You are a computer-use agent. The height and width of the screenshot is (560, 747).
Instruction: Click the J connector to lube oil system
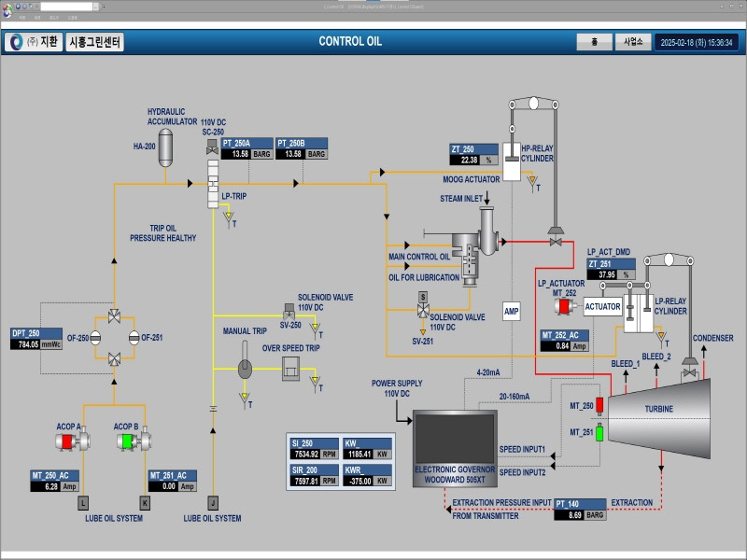pyautogui.click(x=213, y=503)
